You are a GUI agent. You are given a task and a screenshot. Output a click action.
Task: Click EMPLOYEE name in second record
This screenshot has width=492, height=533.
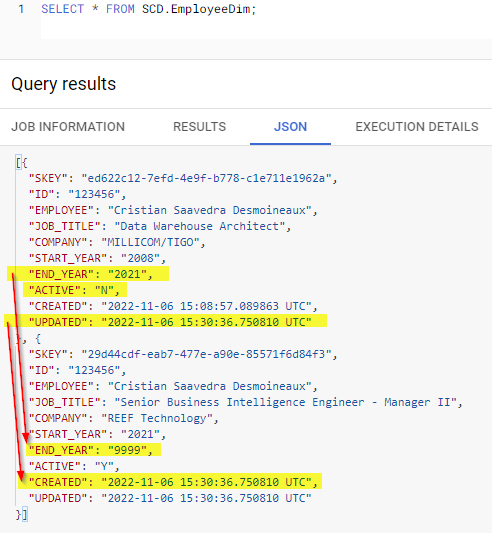tap(209, 386)
